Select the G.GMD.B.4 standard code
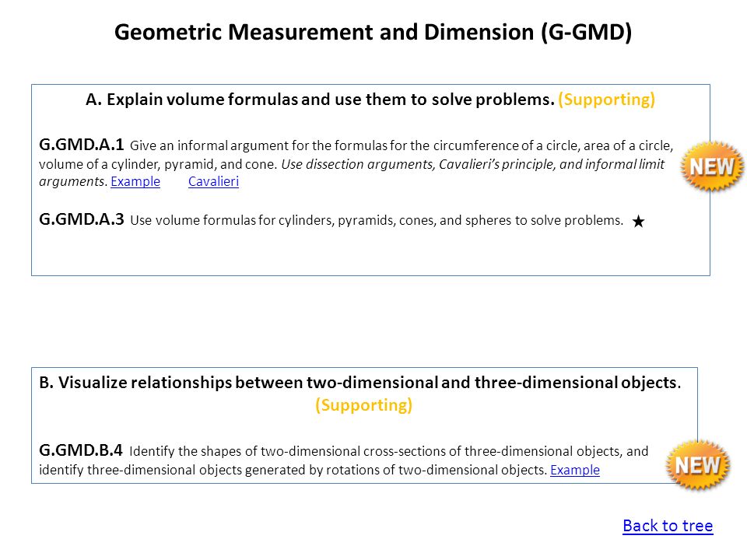Image resolution: width=747 pixels, height=560 pixels. (81, 450)
